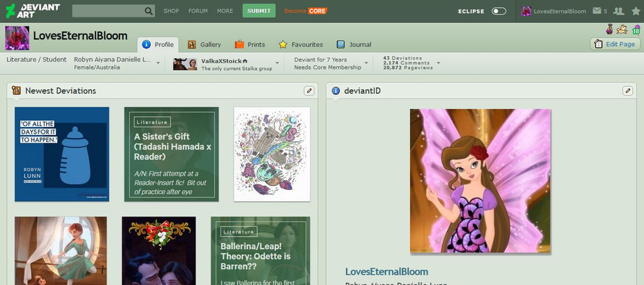The image size is (644, 285).
Task: Click the fairy deviantID picture
Action: [x=480, y=181]
